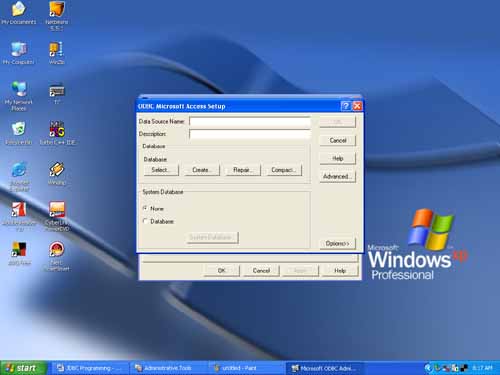Open the Advanced... settings button
The height and width of the screenshot is (375, 500).
337,176
